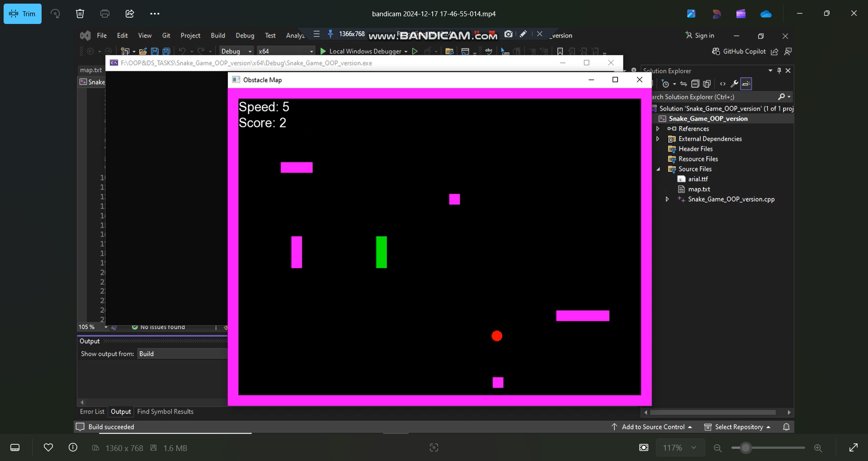Click the zoom in magnifier icon
The width and height of the screenshot is (868, 461).
[x=818, y=448]
